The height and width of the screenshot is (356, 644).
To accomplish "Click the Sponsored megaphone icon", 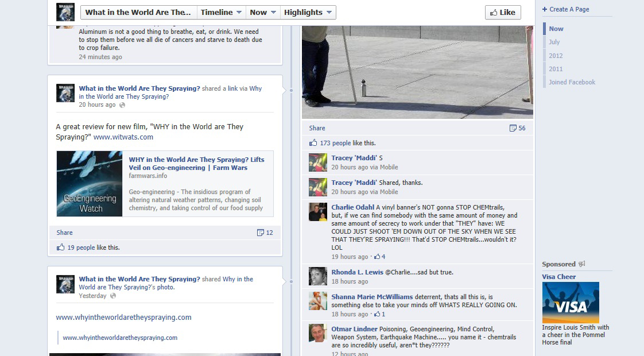I will coord(582,264).
